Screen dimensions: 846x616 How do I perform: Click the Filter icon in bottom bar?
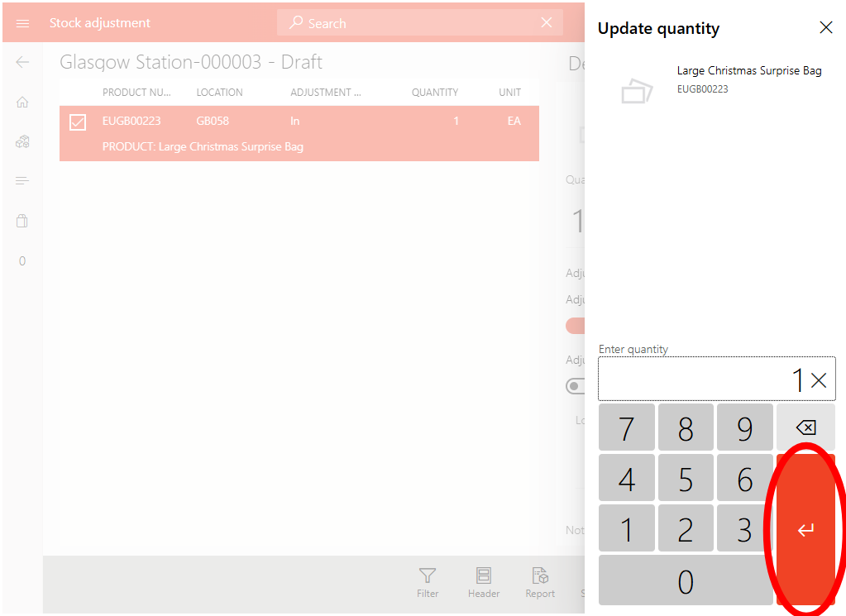click(x=427, y=582)
